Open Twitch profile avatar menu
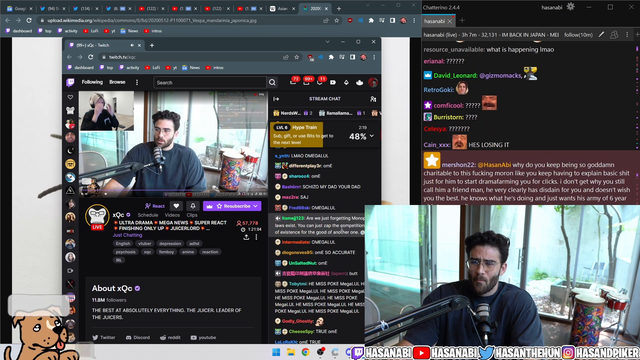This screenshot has width=640, height=360. click(x=373, y=82)
